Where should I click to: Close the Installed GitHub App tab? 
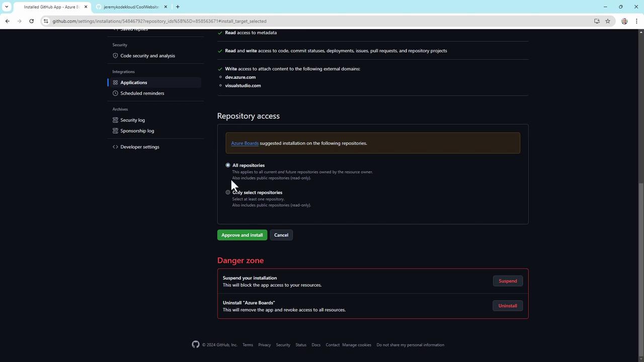[x=86, y=7]
